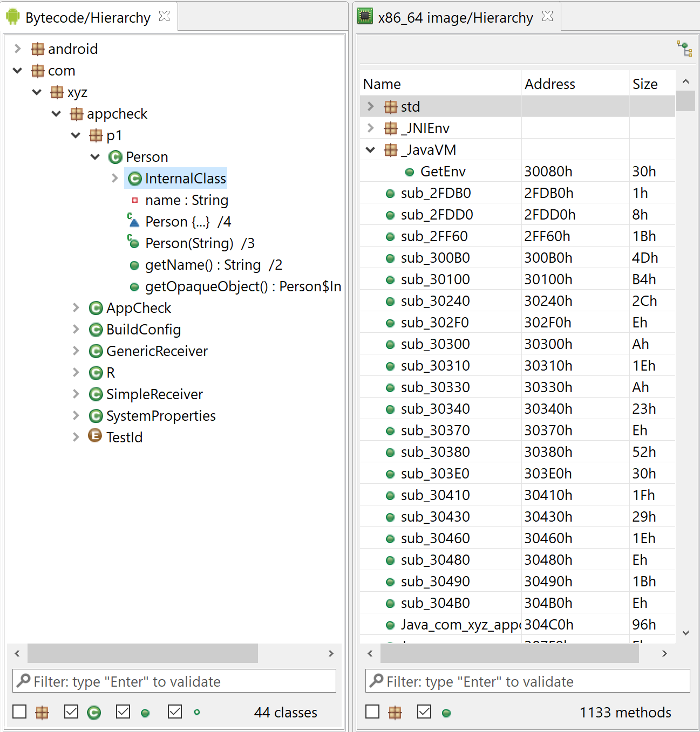Expand the AppCheck class node
This screenshot has height=732, width=700.
click(76, 307)
